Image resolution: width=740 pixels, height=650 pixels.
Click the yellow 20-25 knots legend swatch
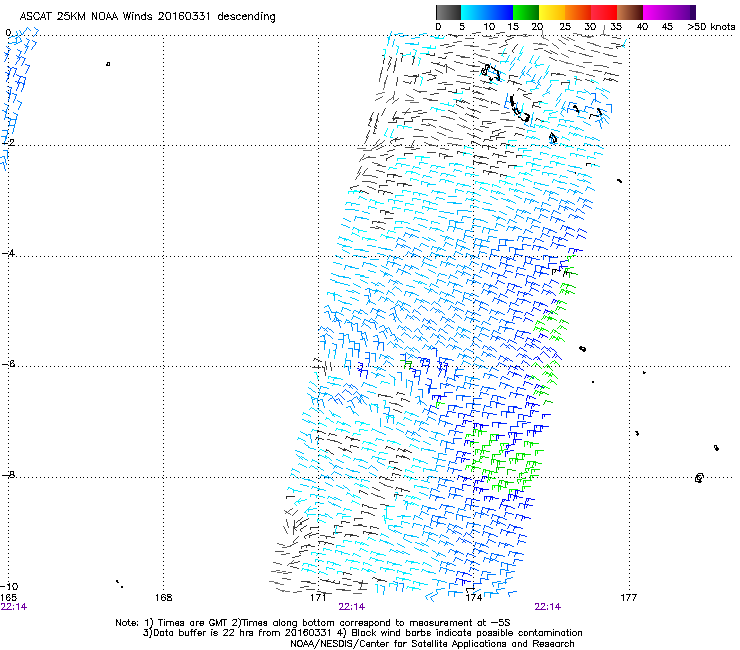click(552, 12)
